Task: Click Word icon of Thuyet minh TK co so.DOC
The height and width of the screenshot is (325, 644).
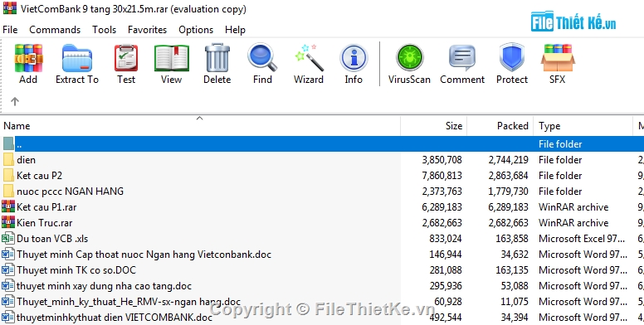Action: 8,270
